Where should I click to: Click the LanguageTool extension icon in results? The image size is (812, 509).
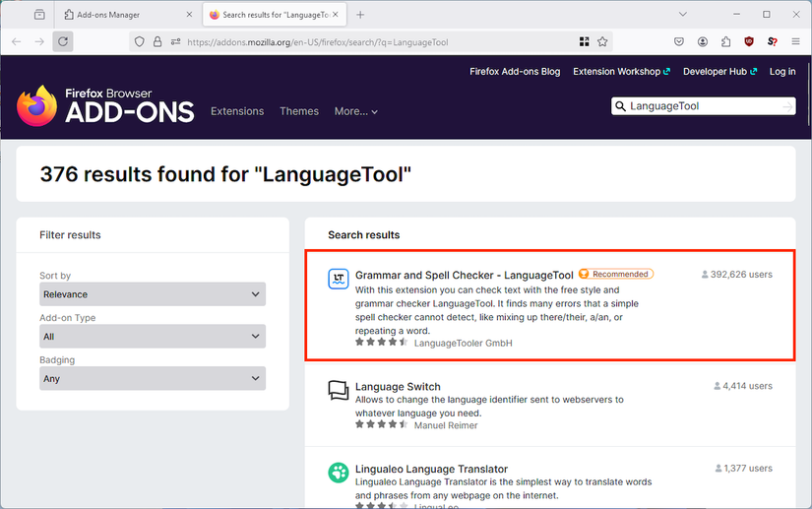click(x=339, y=279)
